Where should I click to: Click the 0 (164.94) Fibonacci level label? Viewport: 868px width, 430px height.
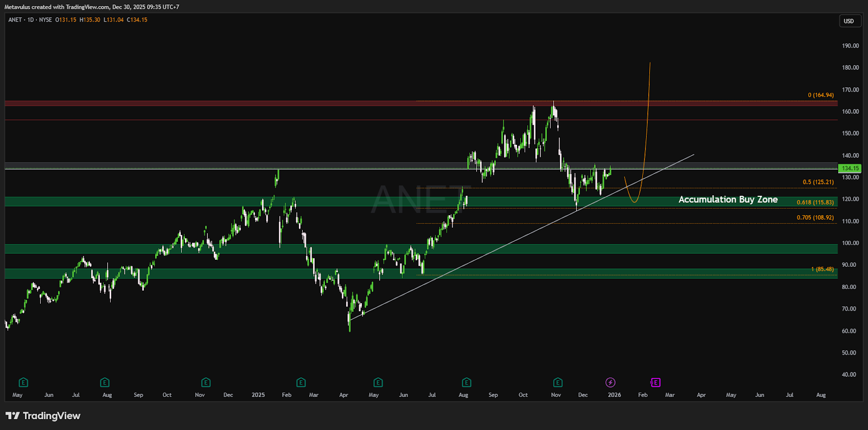coord(820,95)
